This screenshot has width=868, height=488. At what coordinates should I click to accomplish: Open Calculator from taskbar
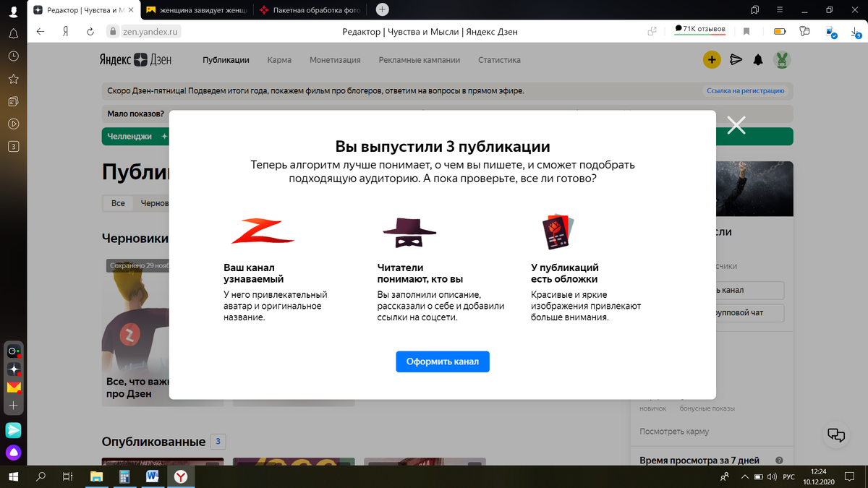click(x=124, y=476)
